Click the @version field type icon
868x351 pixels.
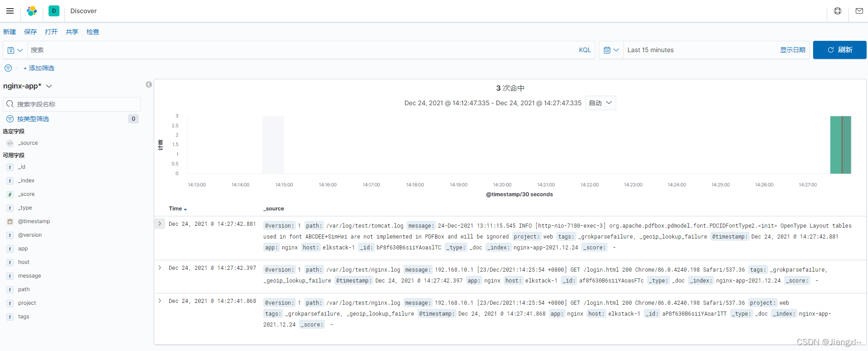(10, 235)
